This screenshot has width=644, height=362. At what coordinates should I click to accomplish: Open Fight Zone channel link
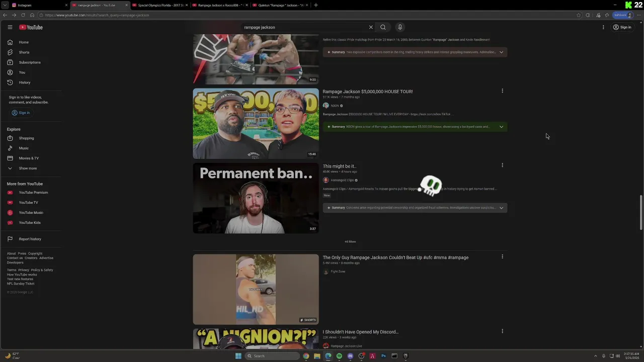[338, 271]
